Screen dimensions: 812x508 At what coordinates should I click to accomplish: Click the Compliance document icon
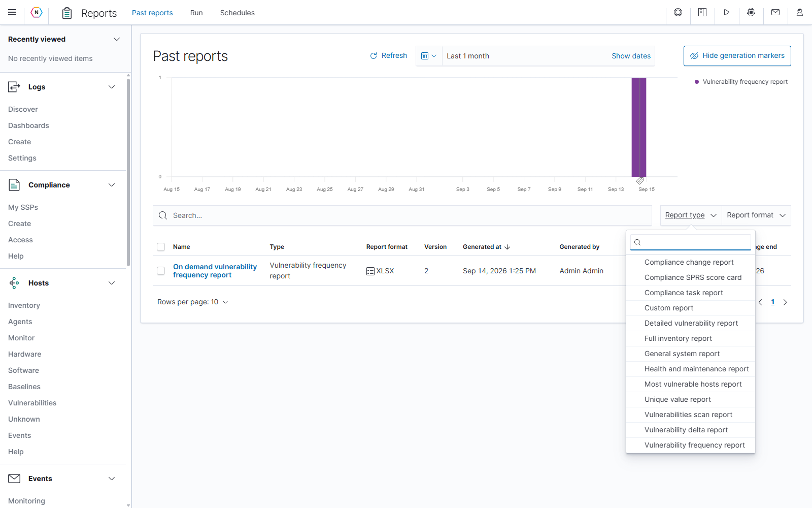pyautogui.click(x=14, y=185)
